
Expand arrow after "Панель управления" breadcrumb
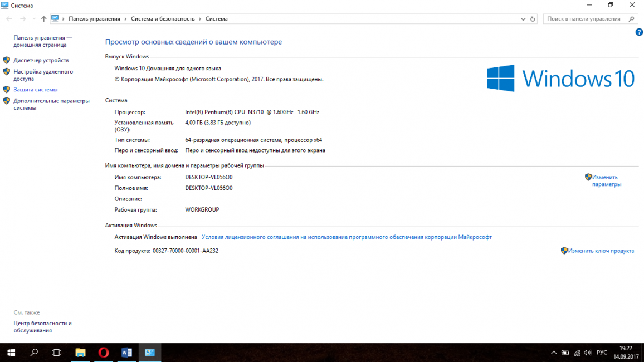pos(126,19)
